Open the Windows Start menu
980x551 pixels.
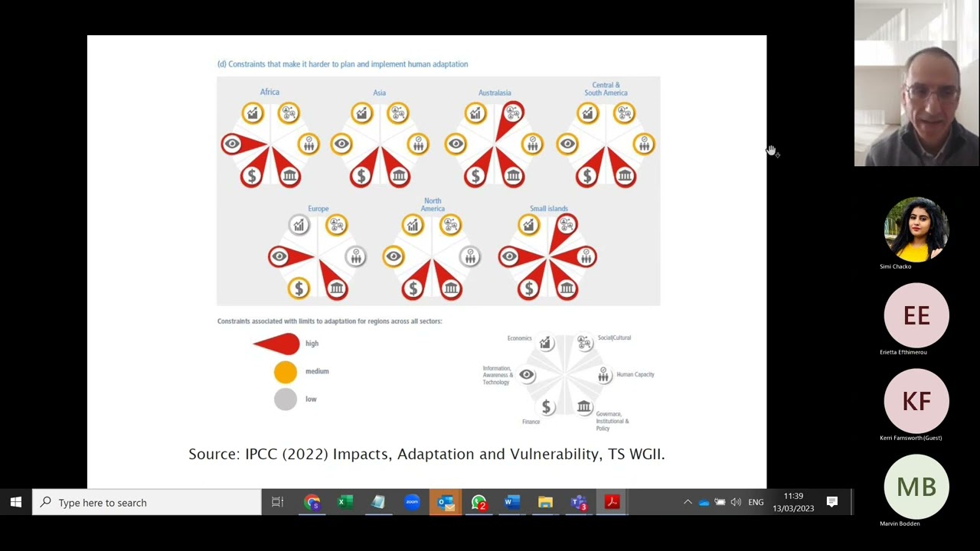[16, 502]
